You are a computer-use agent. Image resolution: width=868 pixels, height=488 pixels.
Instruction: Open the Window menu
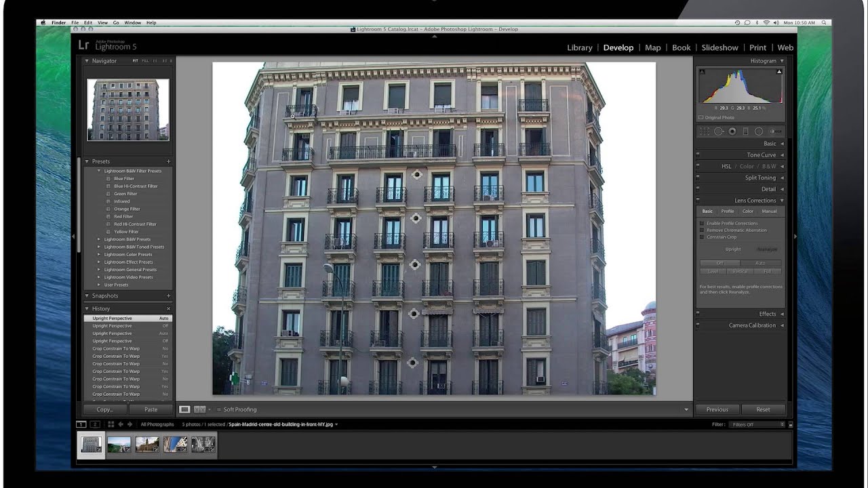132,22
